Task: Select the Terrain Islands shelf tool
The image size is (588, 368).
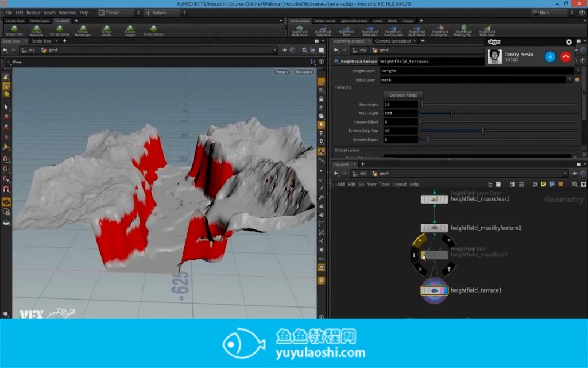Action: click(x=106, y=30)
